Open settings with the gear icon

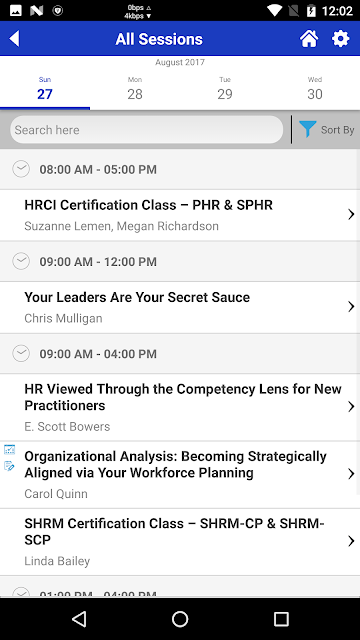pos(340,39)
